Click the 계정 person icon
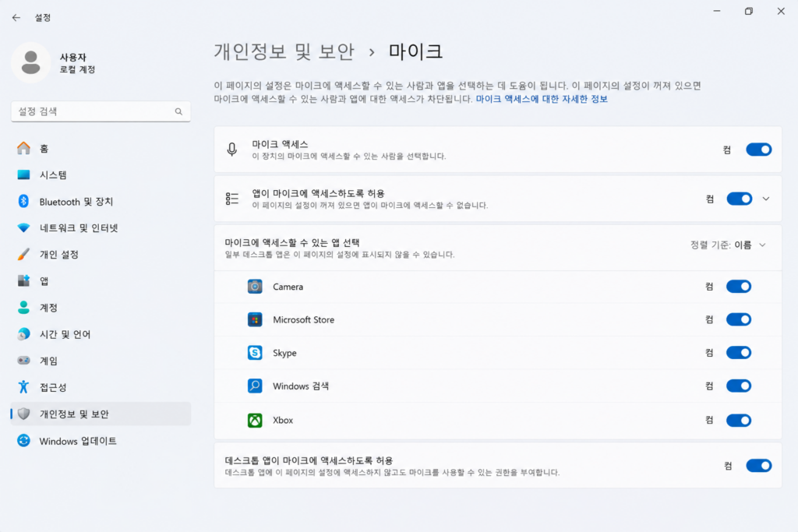798x532 pixels. (23, 307)
